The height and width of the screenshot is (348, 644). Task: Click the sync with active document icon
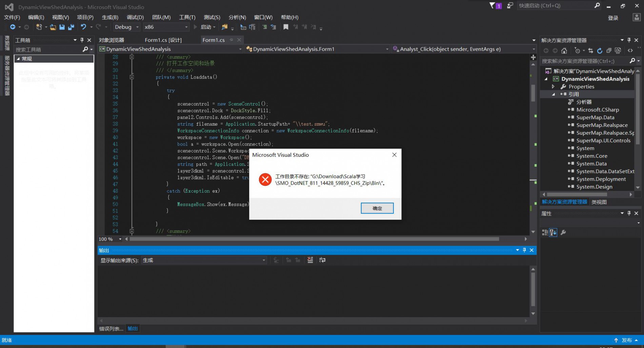tap(590, 51)
